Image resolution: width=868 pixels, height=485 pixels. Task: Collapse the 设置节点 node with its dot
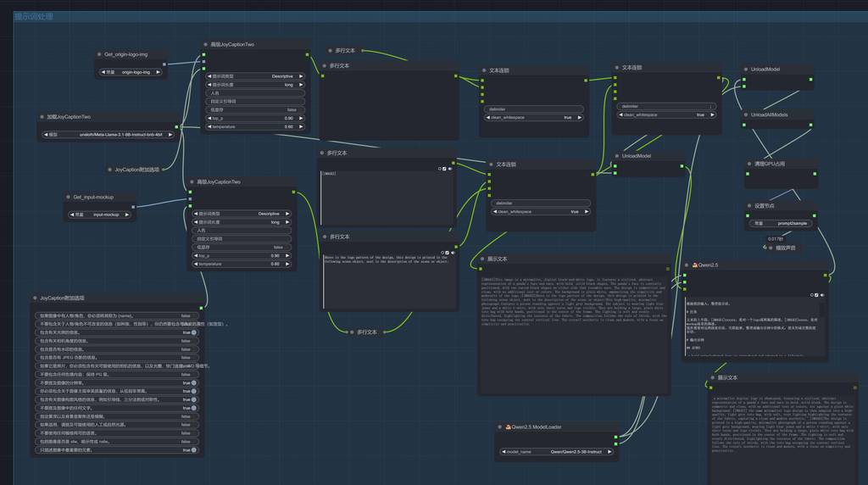(x=749, y=205)
